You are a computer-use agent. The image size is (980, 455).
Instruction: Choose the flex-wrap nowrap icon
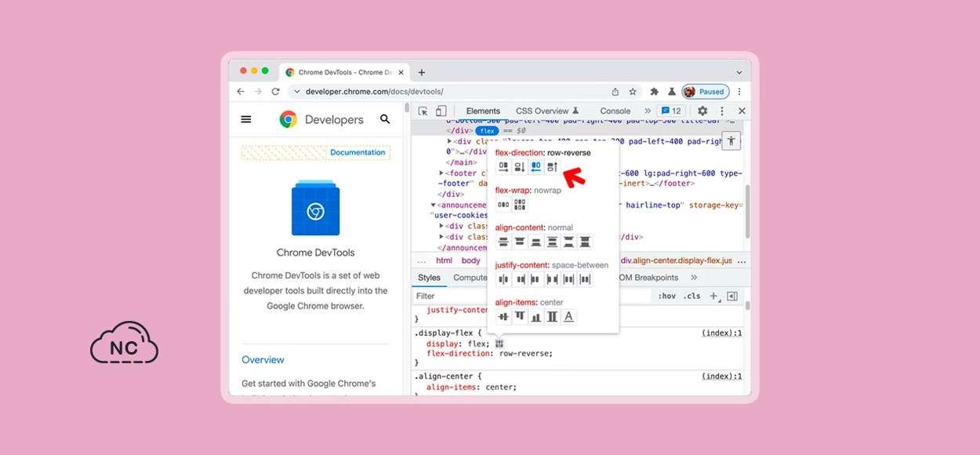(503, 205)
